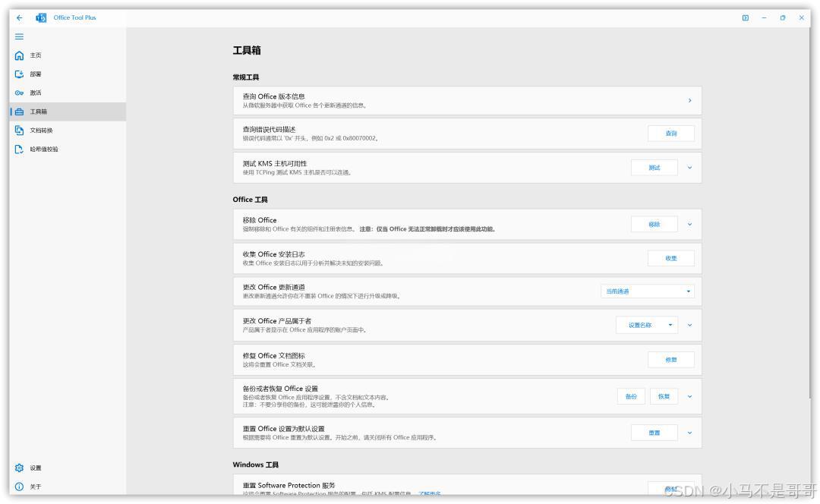
Task: Click the Office Tool Plus title text
Action: 74,17
